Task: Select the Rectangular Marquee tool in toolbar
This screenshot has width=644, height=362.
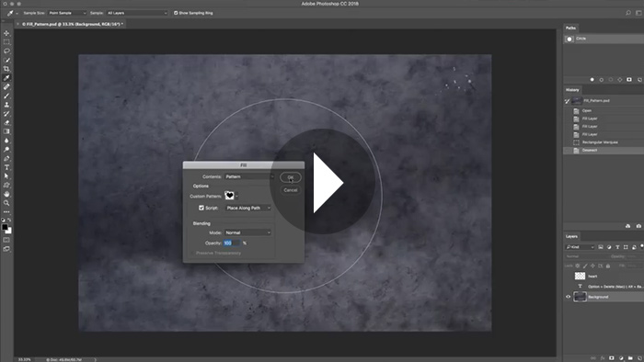Action: coord(6,42)
